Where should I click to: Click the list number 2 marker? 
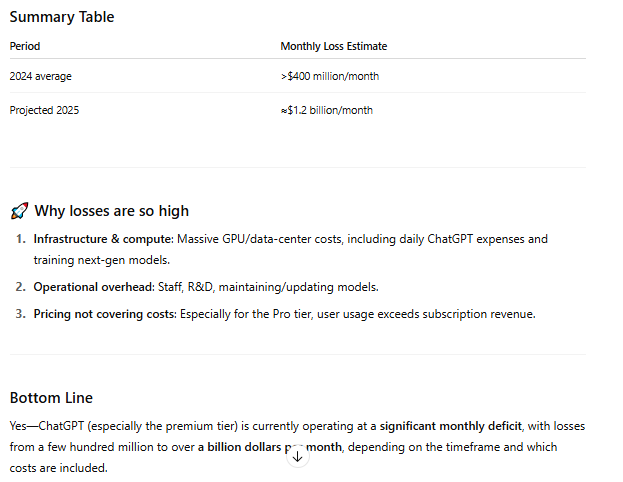click(x=21, y=287)
